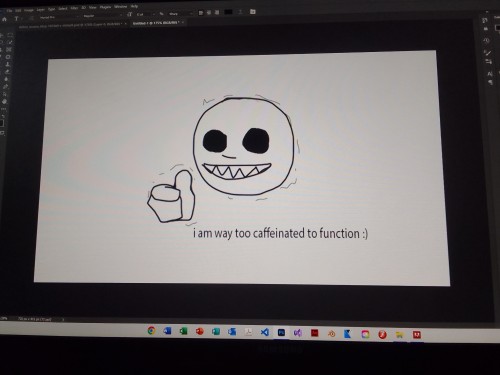The image size is (500, 375).
Task: Switch to Photoshop taskbar icon
Action: click(281, 333)
